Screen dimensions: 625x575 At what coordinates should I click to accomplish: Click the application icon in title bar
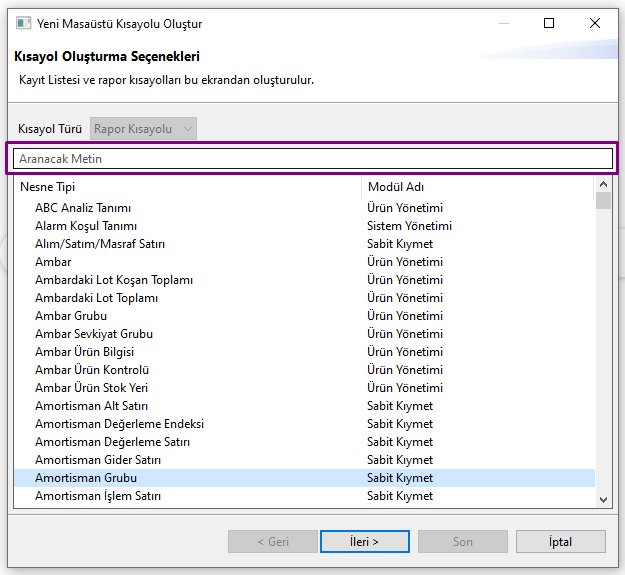pos(23,23)
